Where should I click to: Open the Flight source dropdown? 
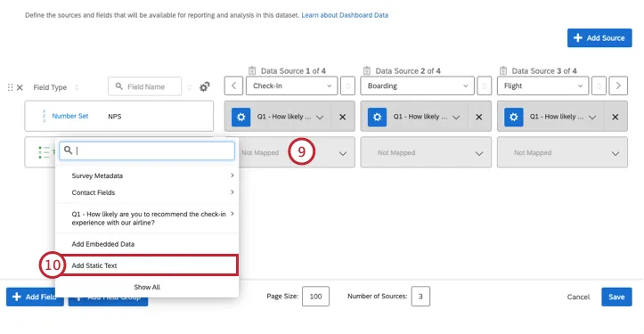pyautogui.click(x=543, y=86)
